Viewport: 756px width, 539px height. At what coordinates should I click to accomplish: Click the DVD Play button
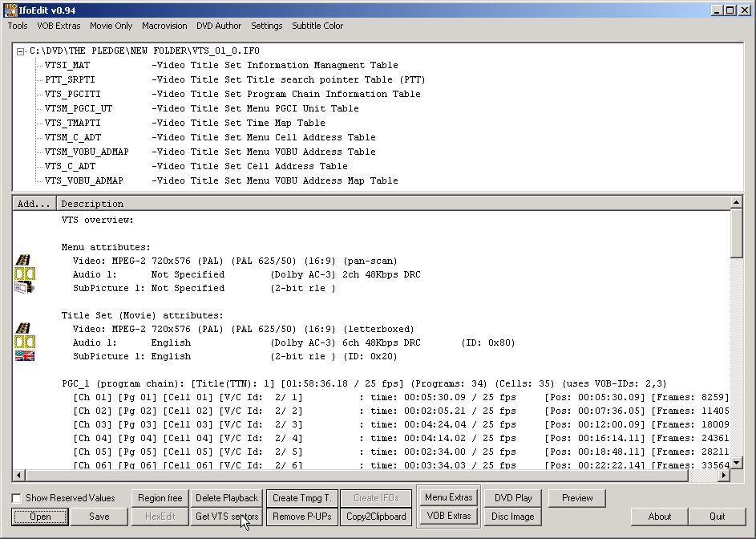tap(513, 498)
